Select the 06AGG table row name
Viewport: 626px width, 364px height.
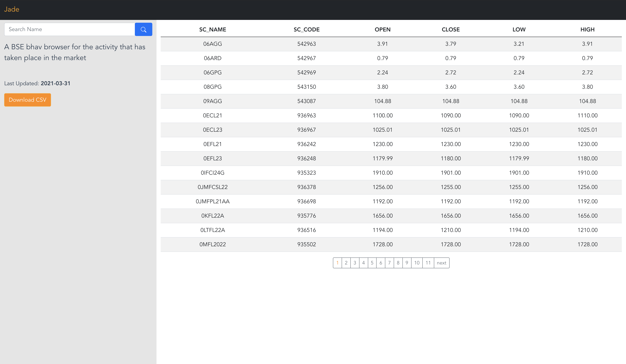pos(212,44)
